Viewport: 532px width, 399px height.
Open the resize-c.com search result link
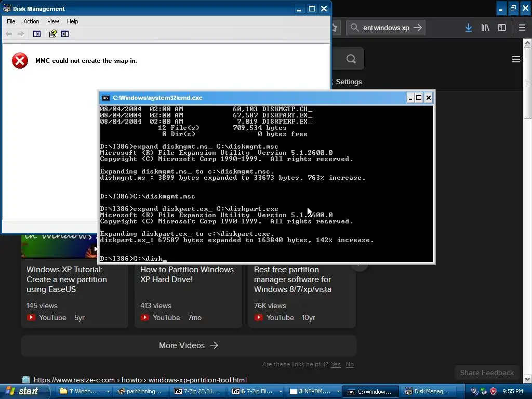[140, 380]
